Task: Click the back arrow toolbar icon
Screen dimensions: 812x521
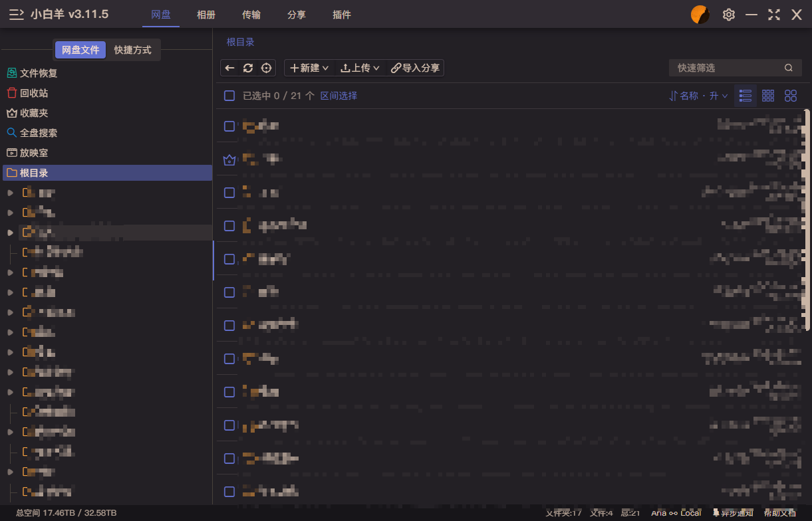Action: (x=229, y=68)
